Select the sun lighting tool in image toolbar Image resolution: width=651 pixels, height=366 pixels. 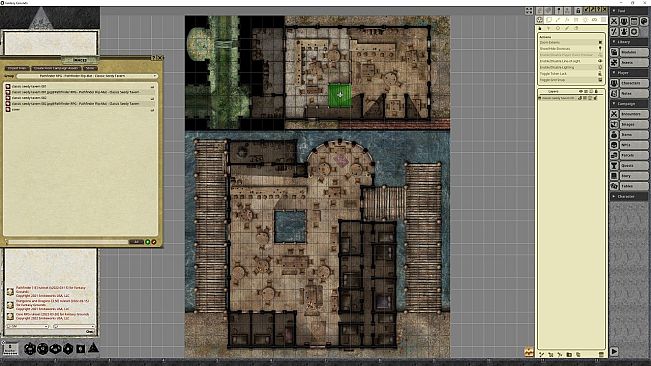coord(585,20)
